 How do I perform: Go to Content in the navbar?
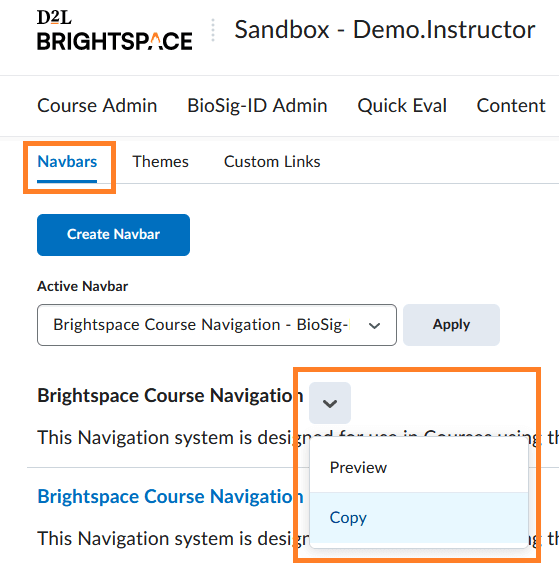coord(511,106)
